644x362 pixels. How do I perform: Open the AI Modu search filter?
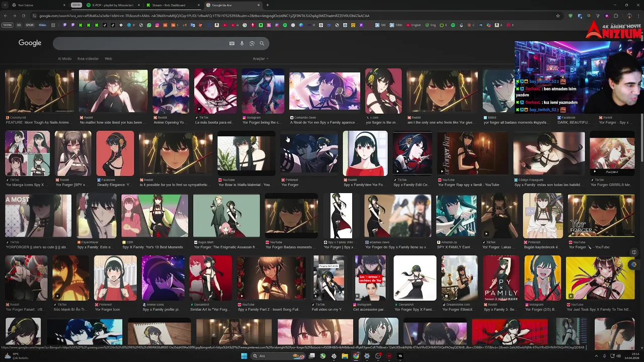tap(64, 59)
